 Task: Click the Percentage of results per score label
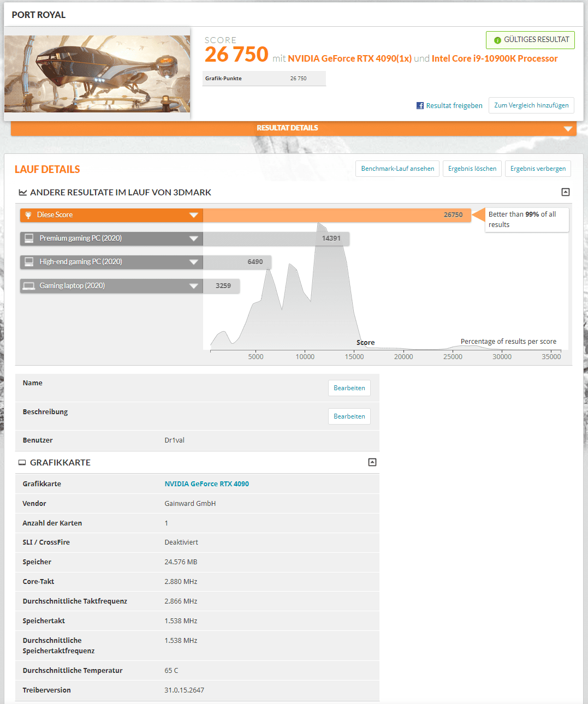[x=508, y=342]
